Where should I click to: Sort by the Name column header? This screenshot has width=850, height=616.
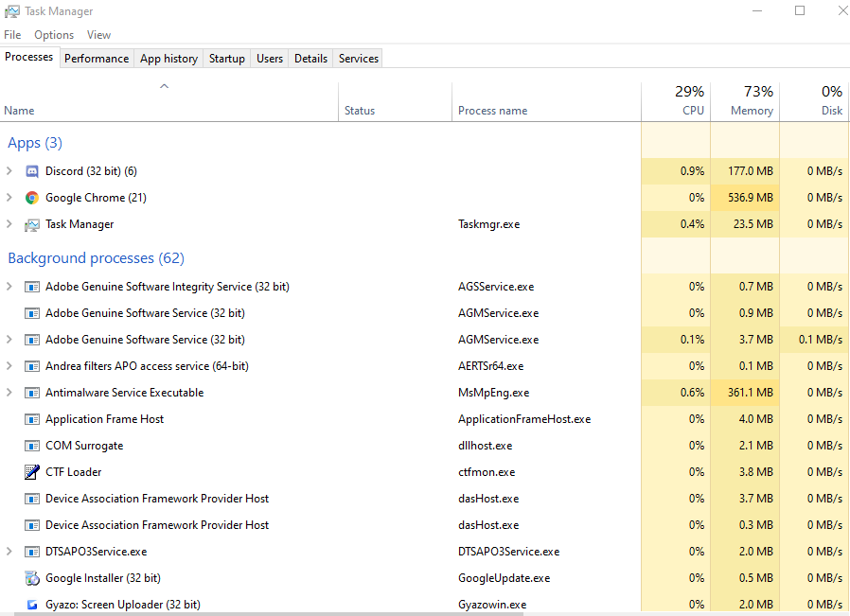tap(169, 102)
